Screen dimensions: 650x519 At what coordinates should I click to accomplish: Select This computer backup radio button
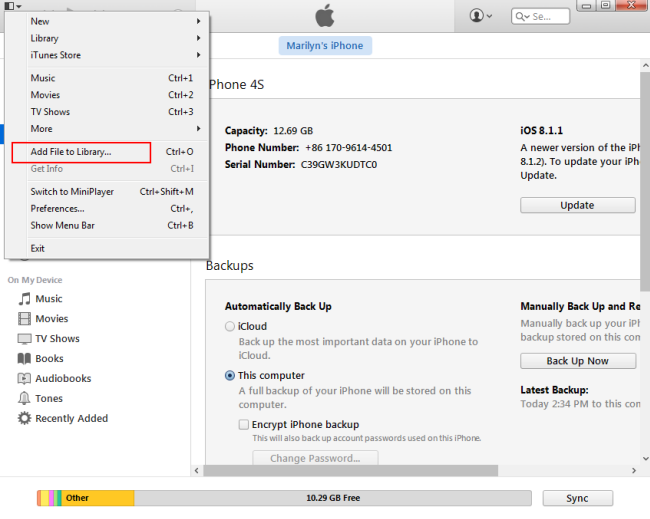(230, 376)
